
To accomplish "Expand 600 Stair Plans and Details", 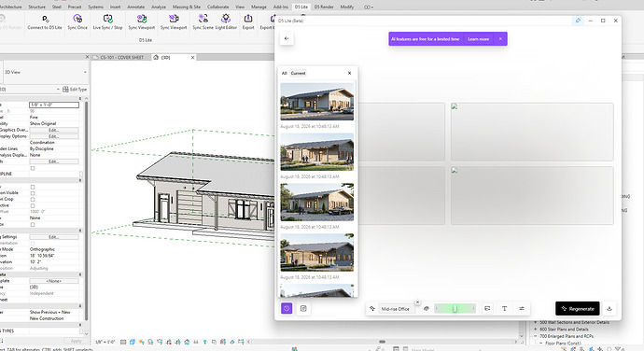I will [x=536, y=330].
